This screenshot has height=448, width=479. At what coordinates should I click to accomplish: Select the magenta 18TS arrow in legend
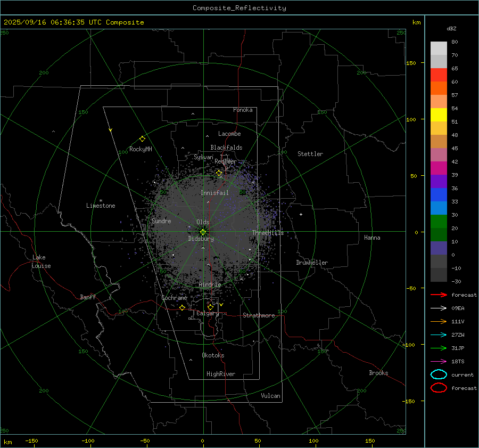click(439, 362)
